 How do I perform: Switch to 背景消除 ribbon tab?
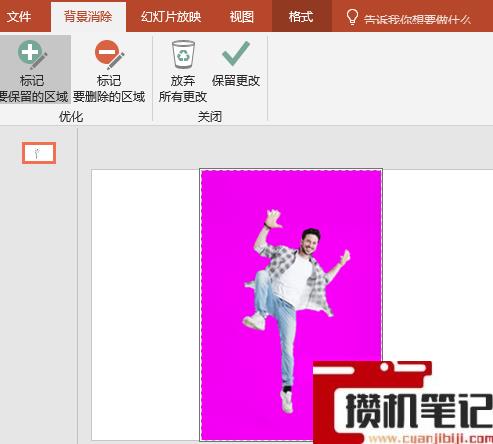(88, 17)
